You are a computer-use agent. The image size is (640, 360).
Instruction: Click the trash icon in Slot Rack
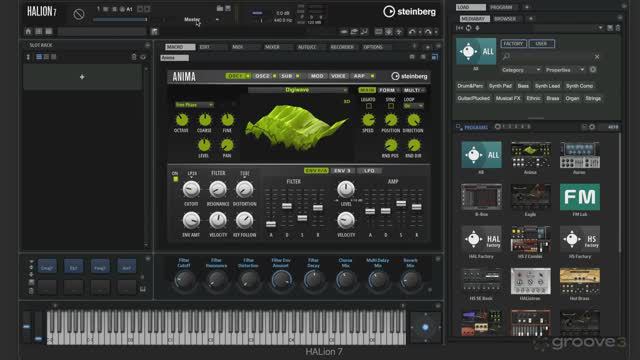[x=134, y=57]
